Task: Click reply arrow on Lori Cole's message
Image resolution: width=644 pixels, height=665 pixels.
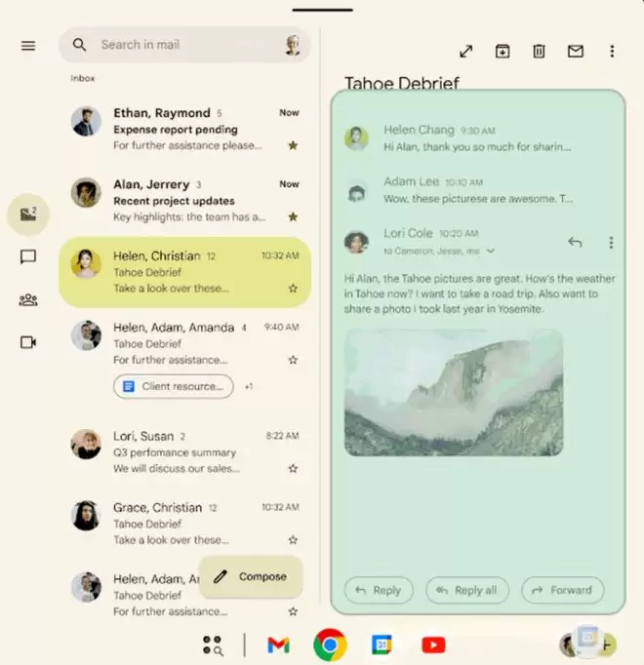Action: click(x=575, y=243)
